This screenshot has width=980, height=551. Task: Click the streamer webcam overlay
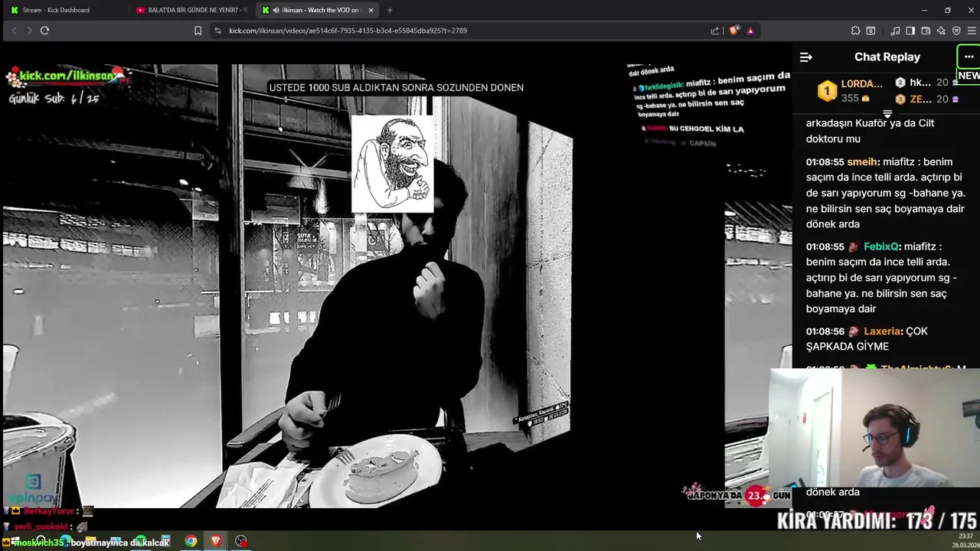click(874, 427)
